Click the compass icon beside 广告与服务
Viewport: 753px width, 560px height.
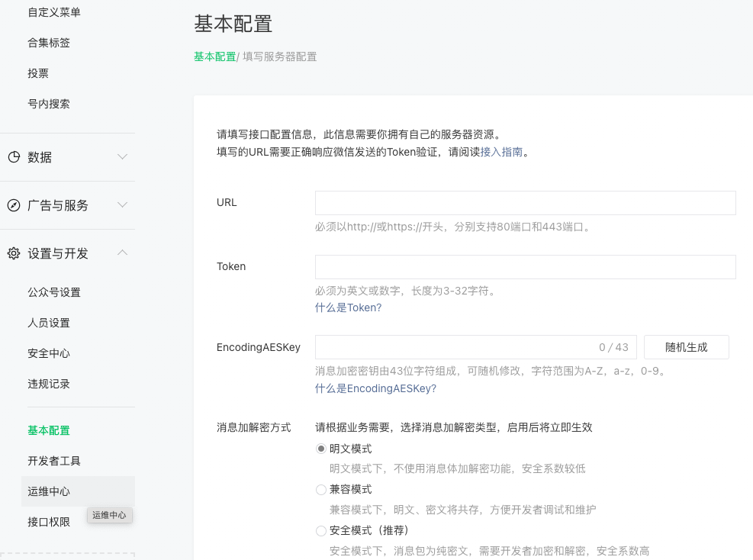(14, 205)
